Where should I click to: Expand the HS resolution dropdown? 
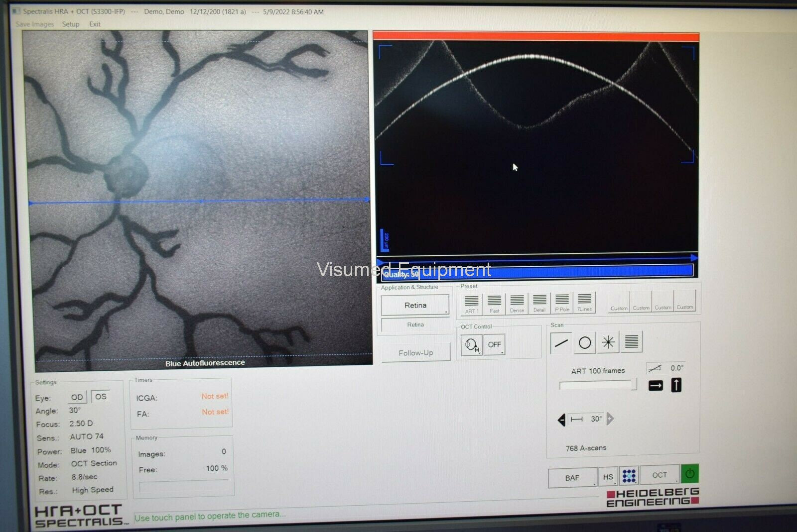pos(608,477)
